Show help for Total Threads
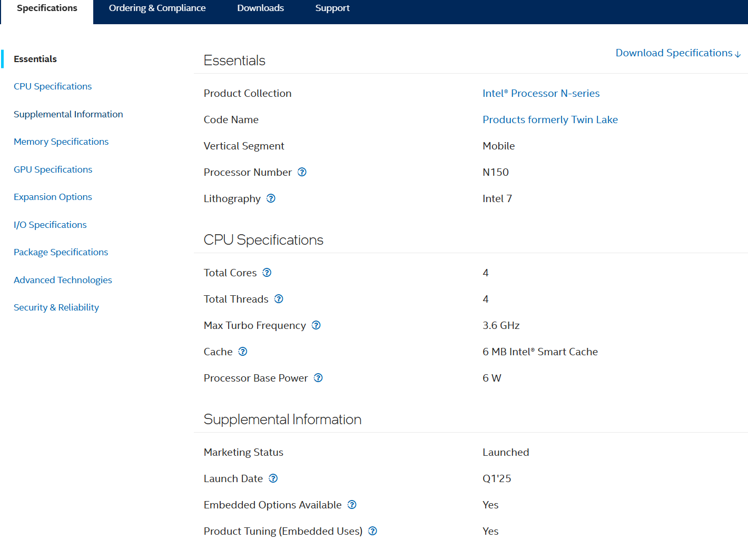This screenshot has height=560, width=748. click(x=279, y=299)
